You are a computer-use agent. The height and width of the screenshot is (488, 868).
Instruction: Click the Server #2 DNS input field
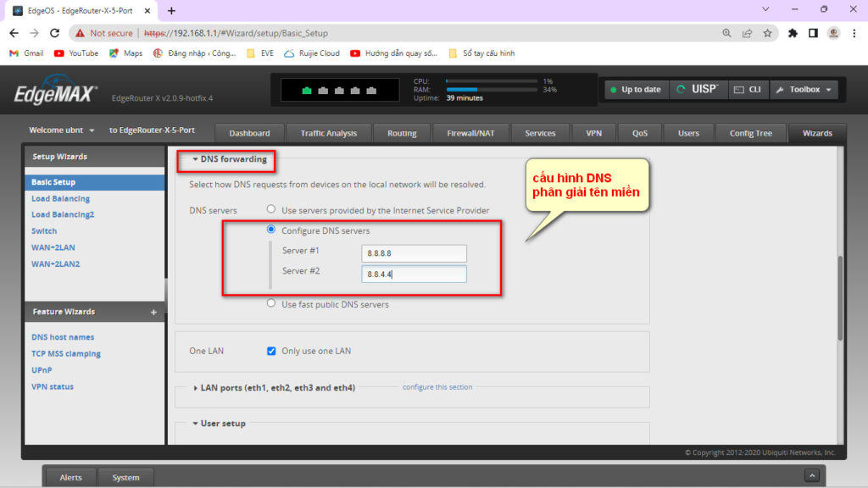[413, 274]
